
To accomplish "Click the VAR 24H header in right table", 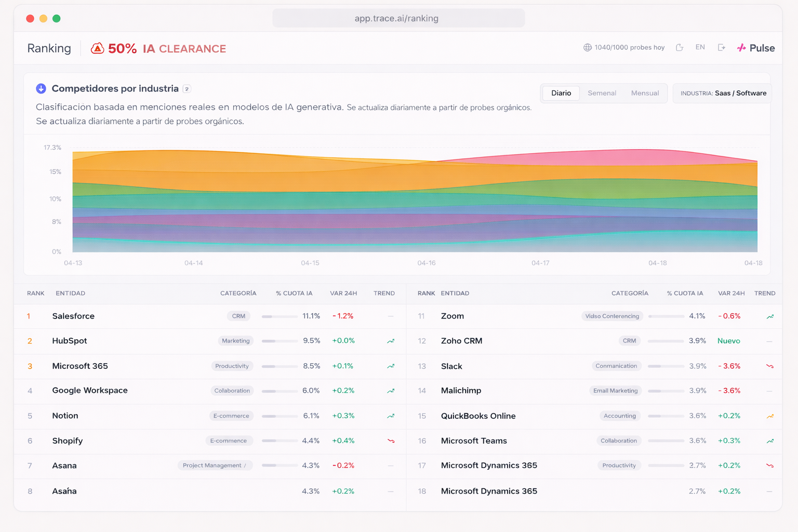I will pos(731,293).
